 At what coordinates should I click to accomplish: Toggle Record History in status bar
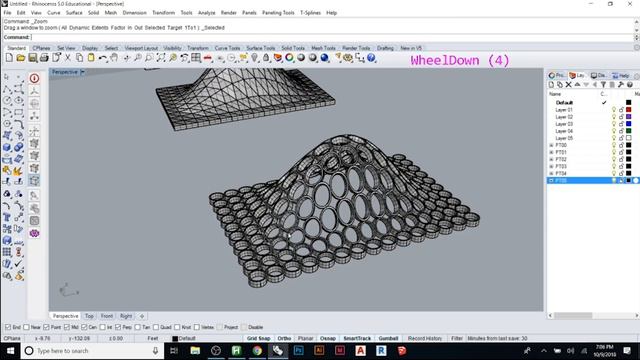coord(424,338)
